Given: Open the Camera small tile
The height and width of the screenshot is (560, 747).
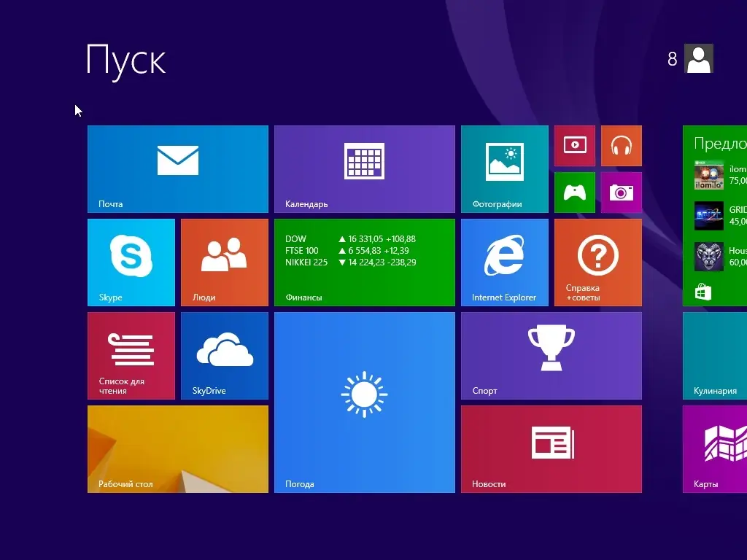Looking at the screenshot, I should point(622,192).
